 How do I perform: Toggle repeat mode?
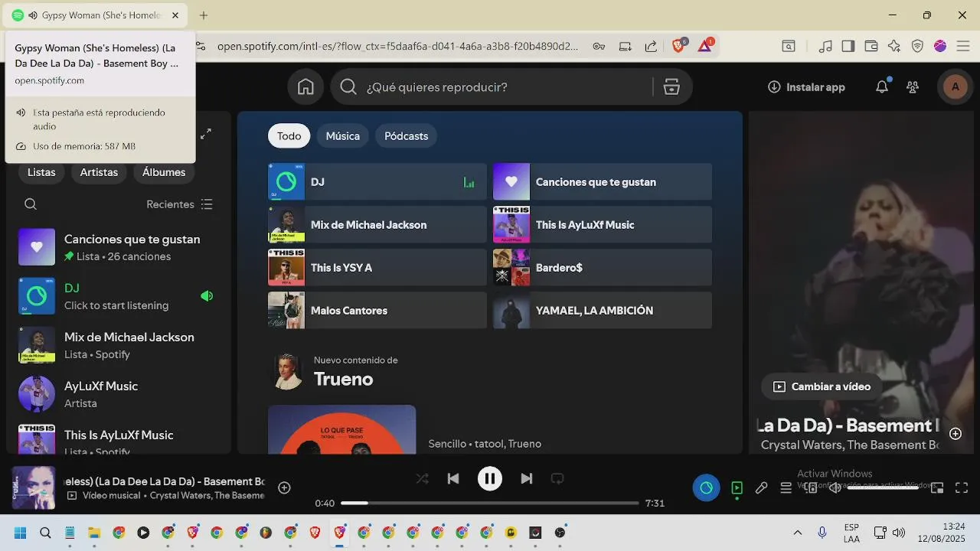[x=557, y=479]
